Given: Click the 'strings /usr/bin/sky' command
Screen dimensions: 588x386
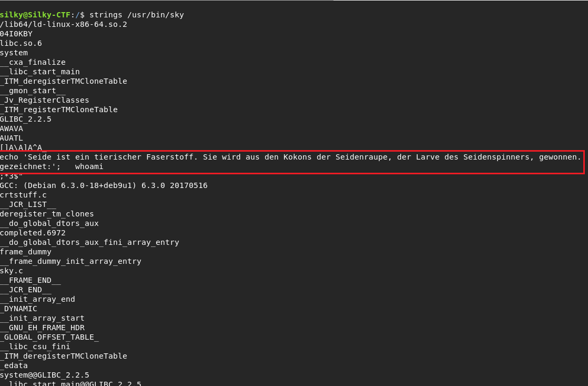Looking at the screenshot, I should click(137, 15).
